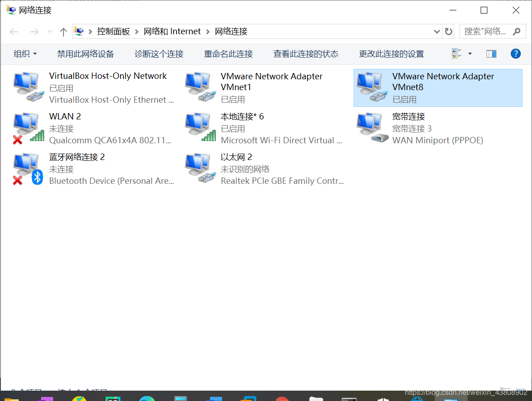Select the WLAN 2 wireless adapter icon
Viewport: 532px width, 401px height.
(x=29, y=128)
